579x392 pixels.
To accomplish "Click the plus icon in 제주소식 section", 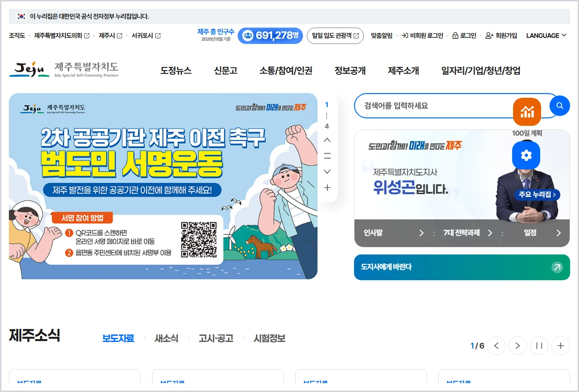I will 561,346.
